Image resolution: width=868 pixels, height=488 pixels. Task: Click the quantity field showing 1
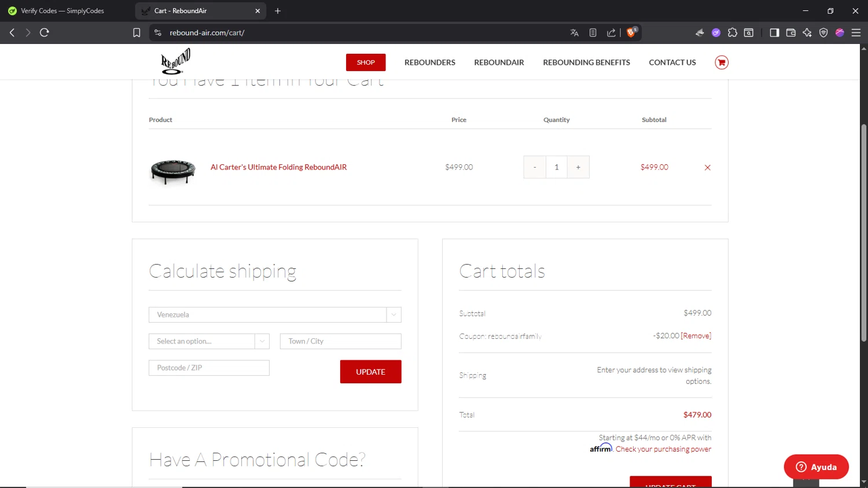point(557,167)
